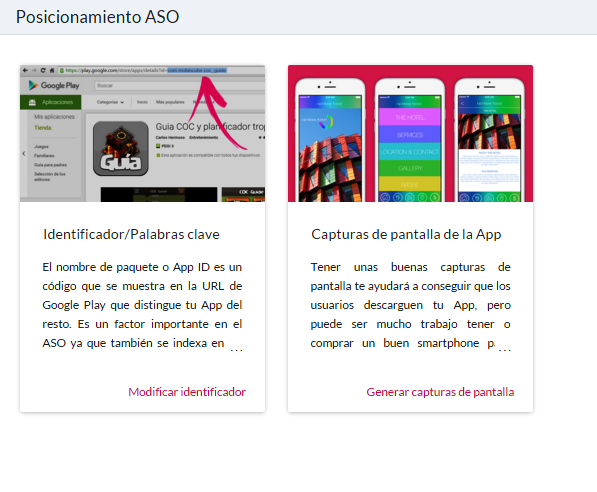
Task: Select the Capturas de pantalla de la App title
Action: click(x=406, y=234)
